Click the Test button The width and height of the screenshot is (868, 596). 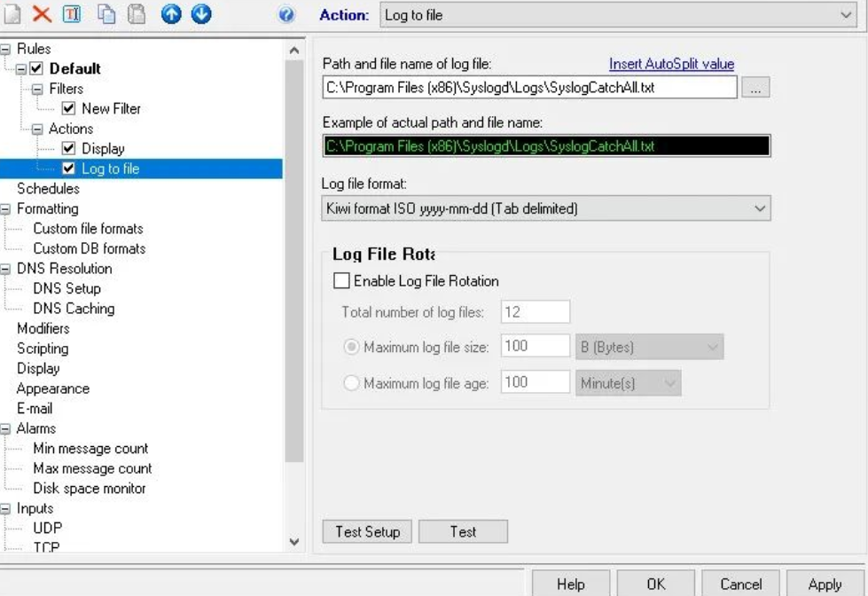(x=464, y=532)
